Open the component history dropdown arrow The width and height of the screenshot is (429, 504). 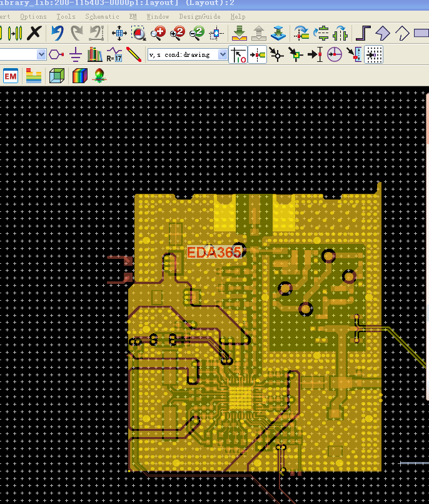pos(41,54)
